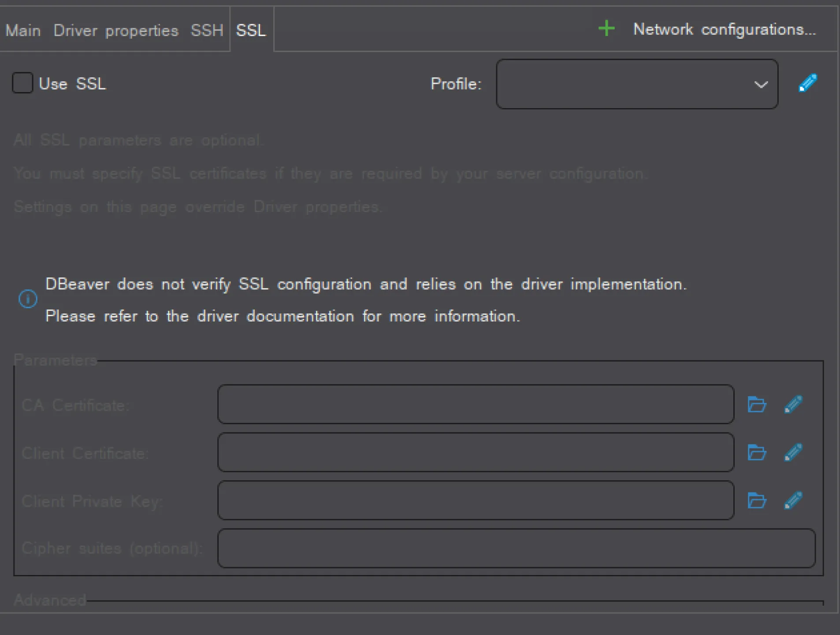840x635 pixels.
Task: Edit Client Private Key with pencil icon
Action: 793,501
